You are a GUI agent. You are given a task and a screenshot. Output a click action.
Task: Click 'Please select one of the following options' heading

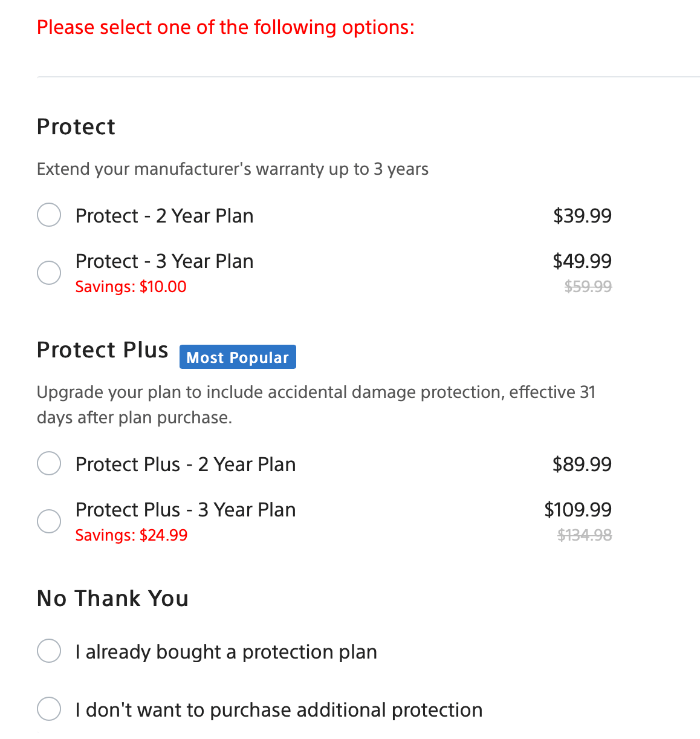pos(226,27)
